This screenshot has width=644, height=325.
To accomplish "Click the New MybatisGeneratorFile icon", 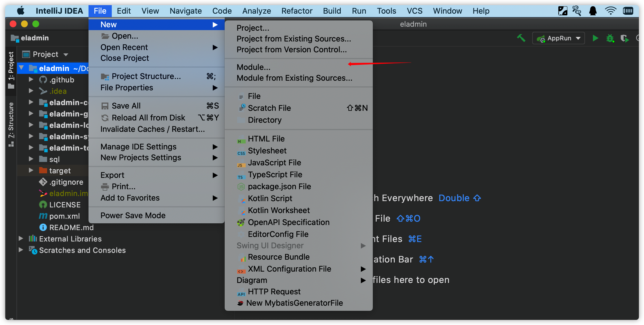I will coord(240,303).
